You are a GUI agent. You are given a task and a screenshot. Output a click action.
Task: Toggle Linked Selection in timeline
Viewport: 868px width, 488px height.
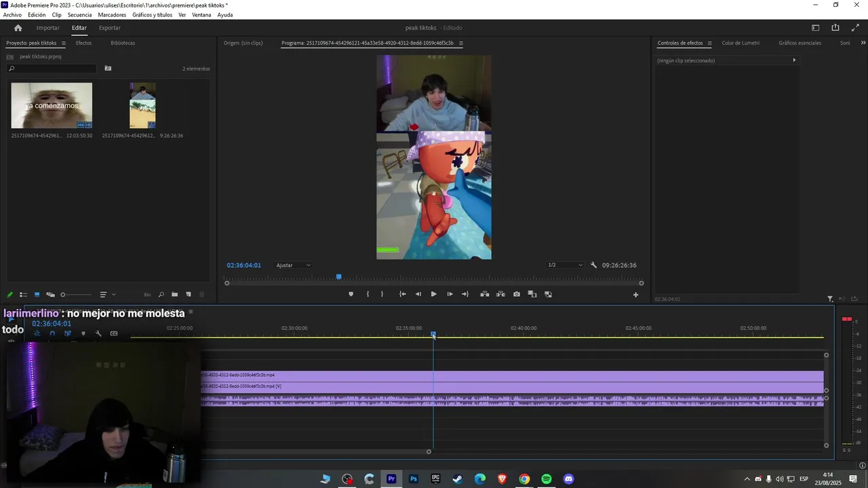tap(67, 333)
